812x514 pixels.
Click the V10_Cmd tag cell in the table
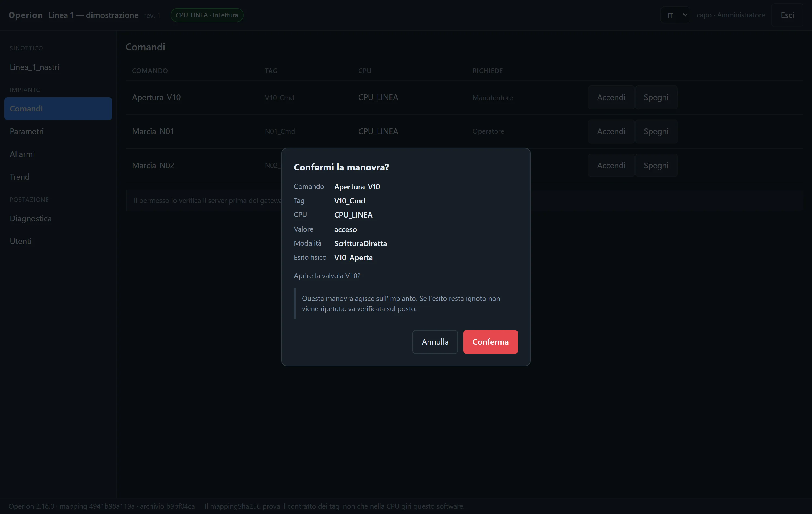pyautogui.click(x=279, y=98)
